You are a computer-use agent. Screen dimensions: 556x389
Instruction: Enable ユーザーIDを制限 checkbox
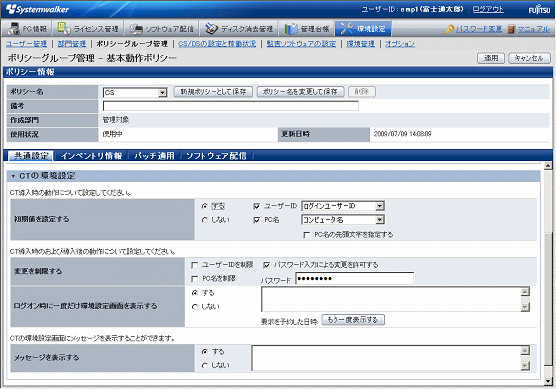tap(194, 265)
